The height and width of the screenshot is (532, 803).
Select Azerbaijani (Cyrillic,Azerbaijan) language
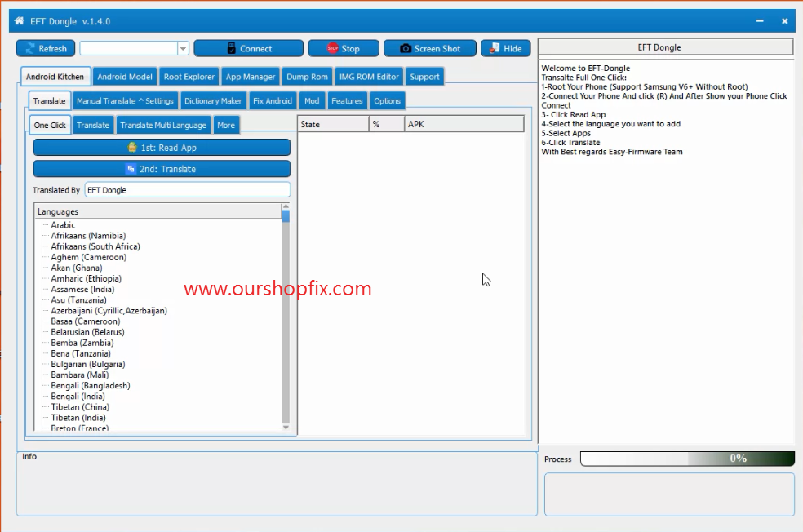(109, 311)
